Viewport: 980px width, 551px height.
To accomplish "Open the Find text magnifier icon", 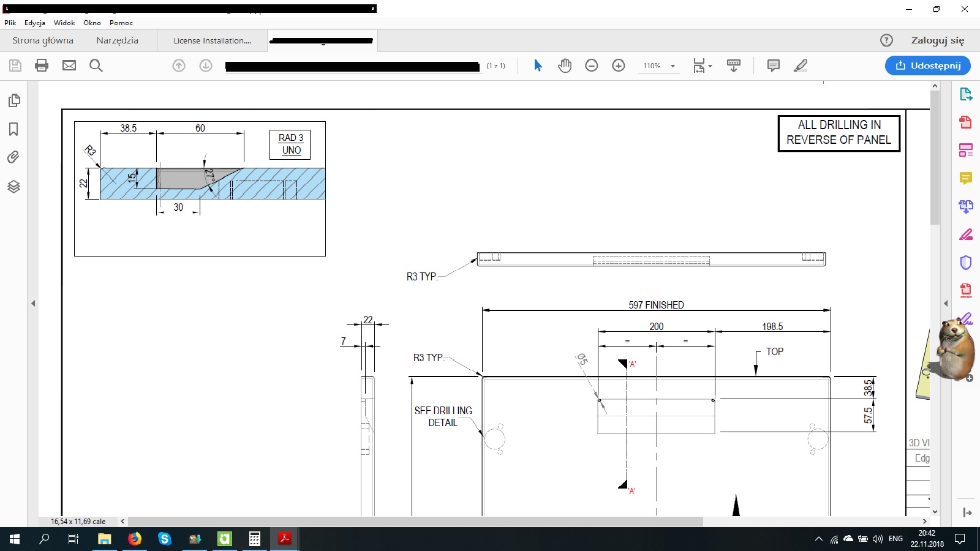I will (x=96, y=66).
